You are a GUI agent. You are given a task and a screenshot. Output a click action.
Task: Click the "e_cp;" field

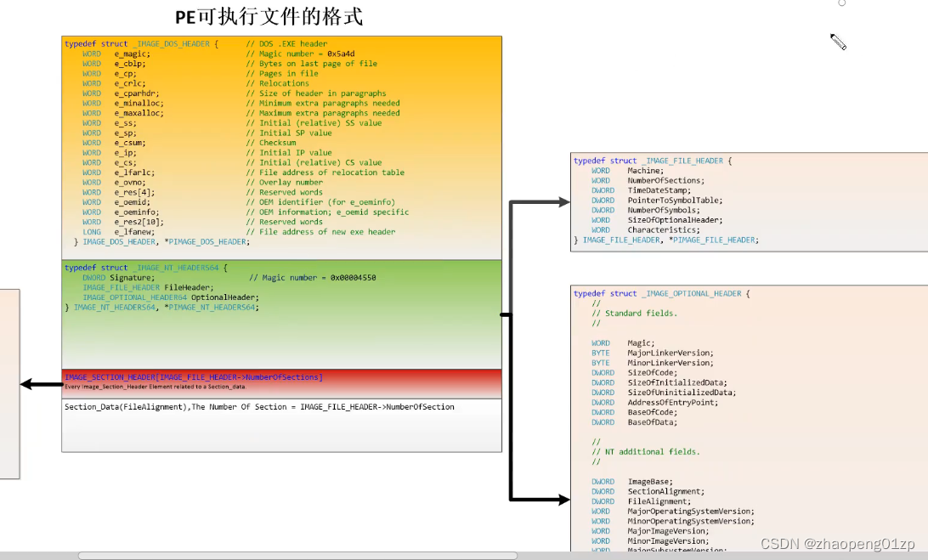click(x=126, y=74)
